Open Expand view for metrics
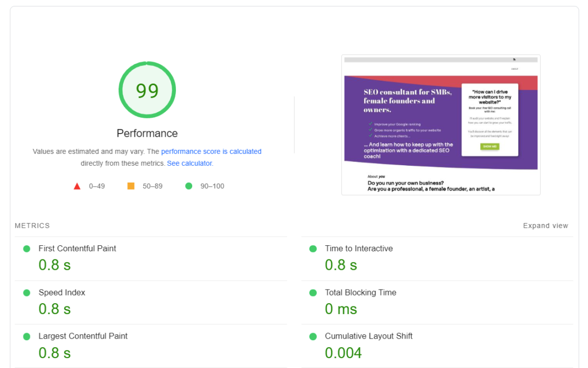This screenshot has height=368, width=588. click(546, 225)
